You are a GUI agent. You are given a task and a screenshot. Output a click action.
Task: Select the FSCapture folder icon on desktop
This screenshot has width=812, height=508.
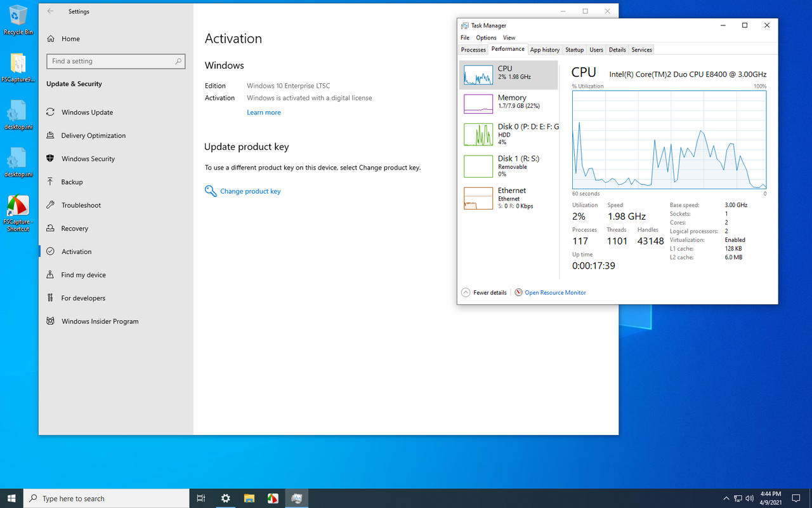click(x=18, y=68)
